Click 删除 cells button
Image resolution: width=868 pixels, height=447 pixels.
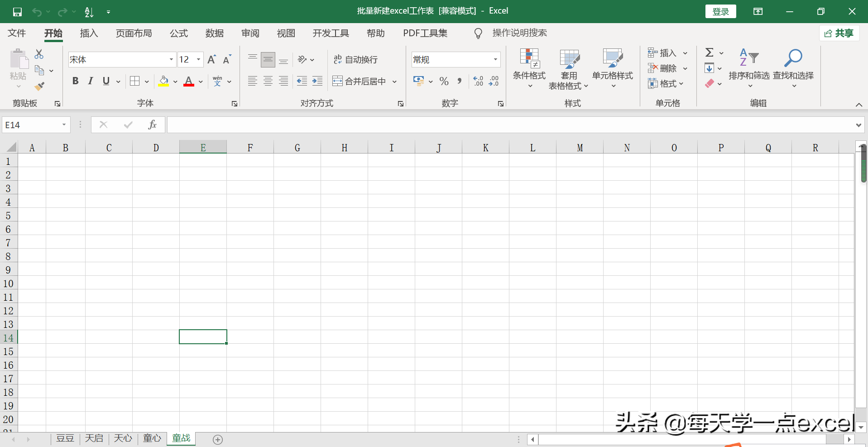[667, 68]
